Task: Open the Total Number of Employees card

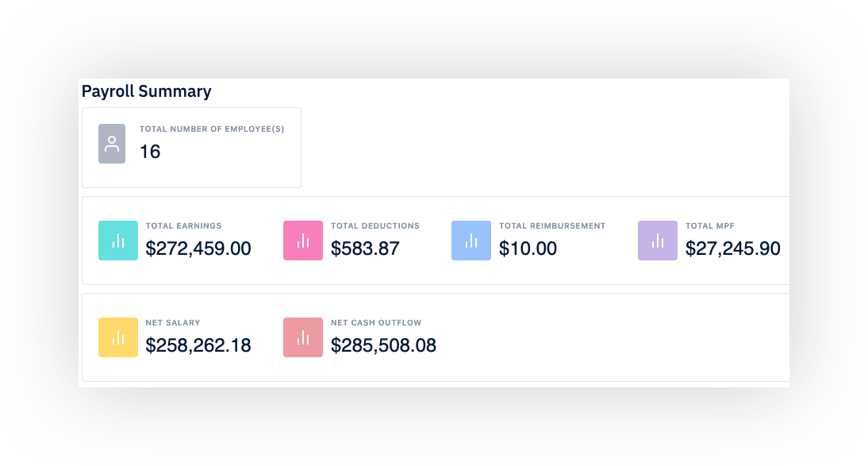Action: pos(191,147)
